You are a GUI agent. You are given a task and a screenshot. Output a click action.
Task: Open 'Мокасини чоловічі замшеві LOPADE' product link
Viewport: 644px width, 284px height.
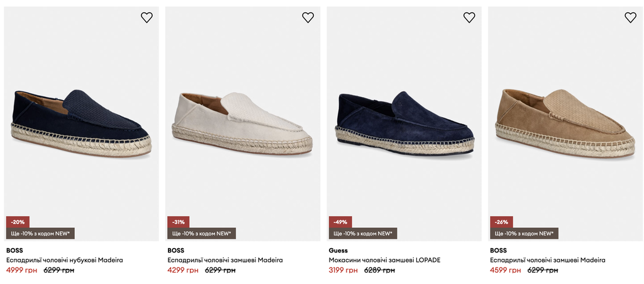pyautogui.click(x=384, y=260)
